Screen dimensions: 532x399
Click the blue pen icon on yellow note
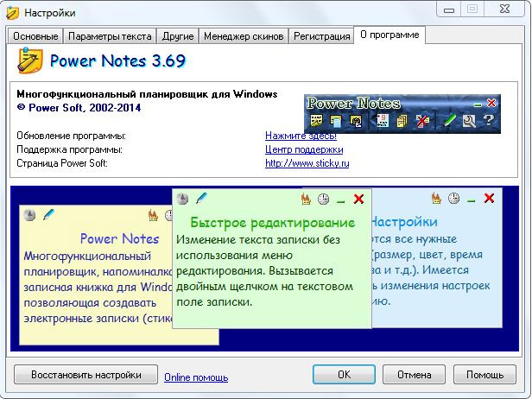(x=49, y=214)
